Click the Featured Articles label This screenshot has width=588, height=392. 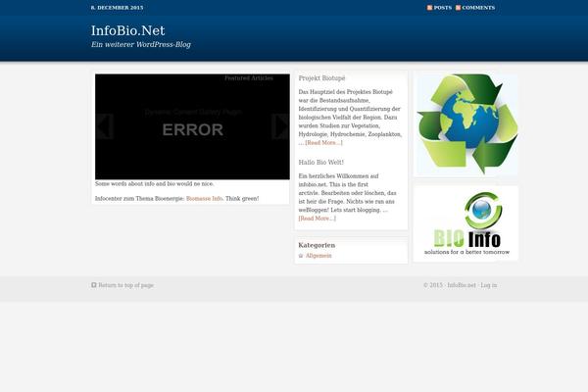click(249, 78)
